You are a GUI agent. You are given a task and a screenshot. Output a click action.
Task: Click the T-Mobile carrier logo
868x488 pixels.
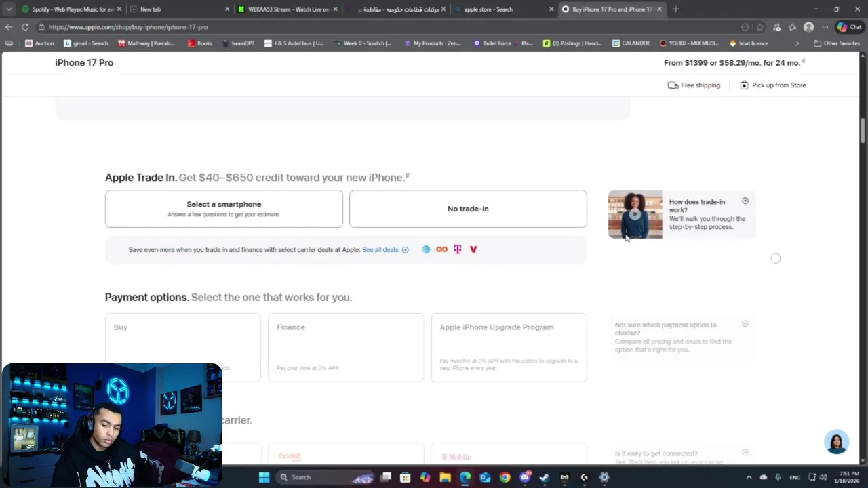point(458,249)
